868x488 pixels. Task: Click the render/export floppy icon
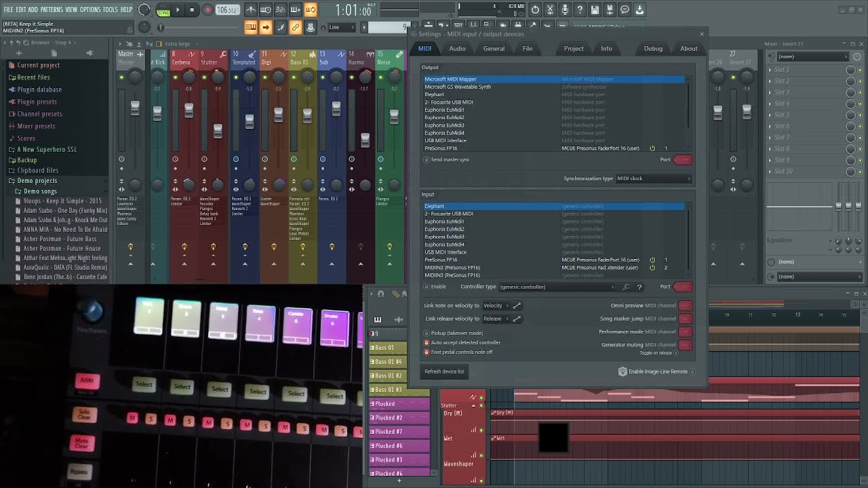[x=610, y=10]
